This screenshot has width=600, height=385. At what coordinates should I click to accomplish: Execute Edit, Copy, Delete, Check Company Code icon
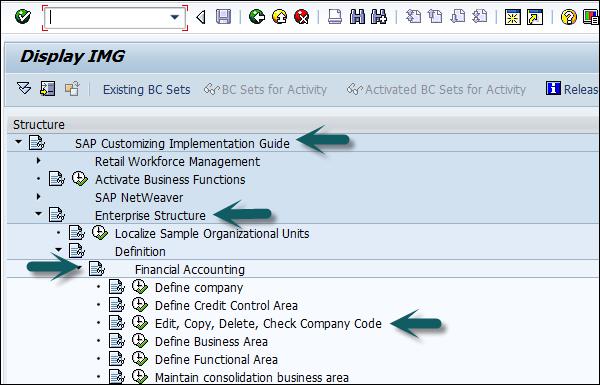coord(140,323)
